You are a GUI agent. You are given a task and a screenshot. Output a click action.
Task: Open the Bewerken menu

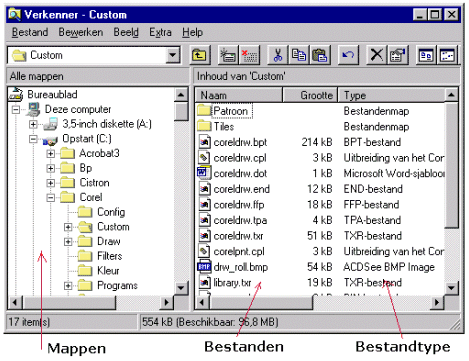[x=81, y=32]
